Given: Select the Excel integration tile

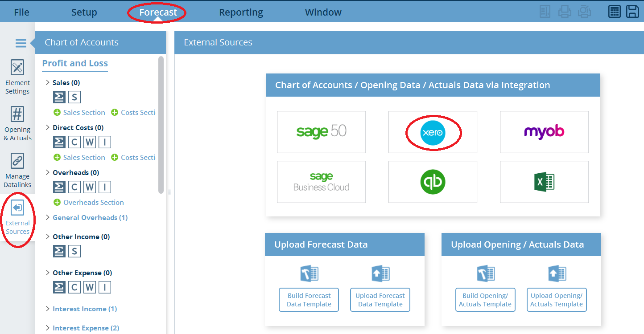Looking at the screenshot, I should pyautogui.click(x=544, y=182).
